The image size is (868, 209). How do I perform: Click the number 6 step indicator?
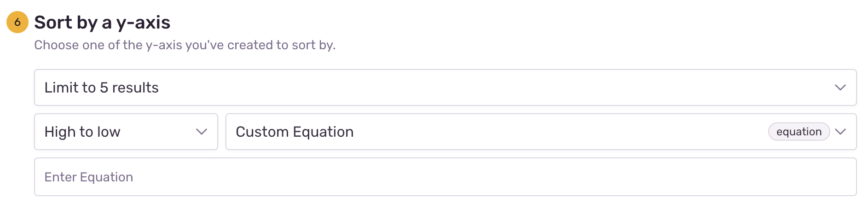coord(17,22)
